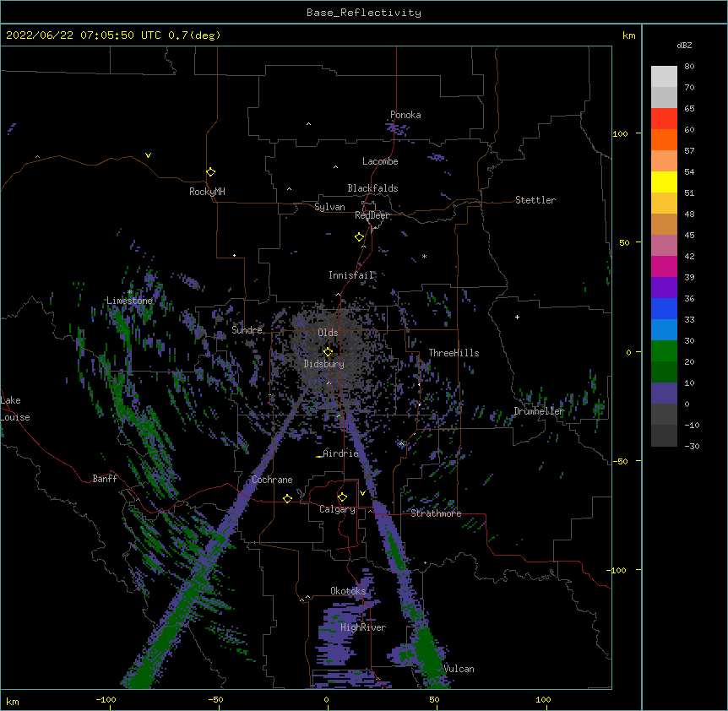Image resolution: width=728 pixels, height=711 pixels.
Task: Click the yellow diamond marker above RockyMH
Action: click(x=211, y=172)
